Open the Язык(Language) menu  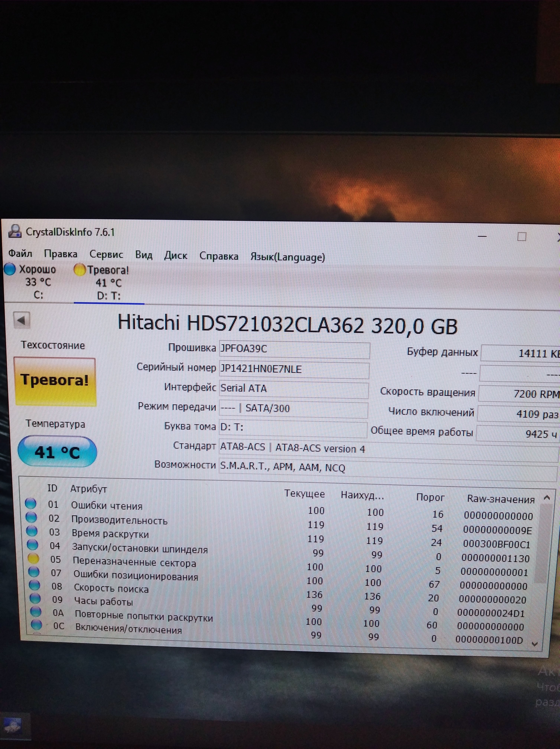point(288,257)
